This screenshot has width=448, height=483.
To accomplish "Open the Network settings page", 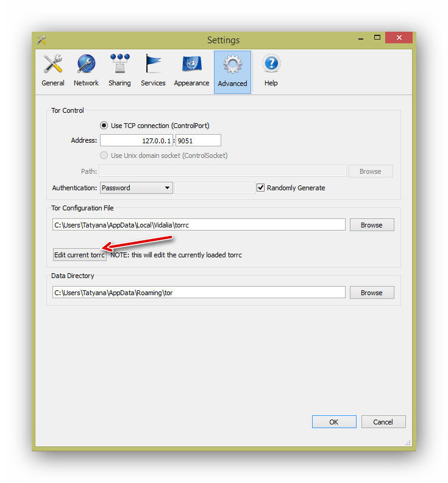I will [86, 71].
